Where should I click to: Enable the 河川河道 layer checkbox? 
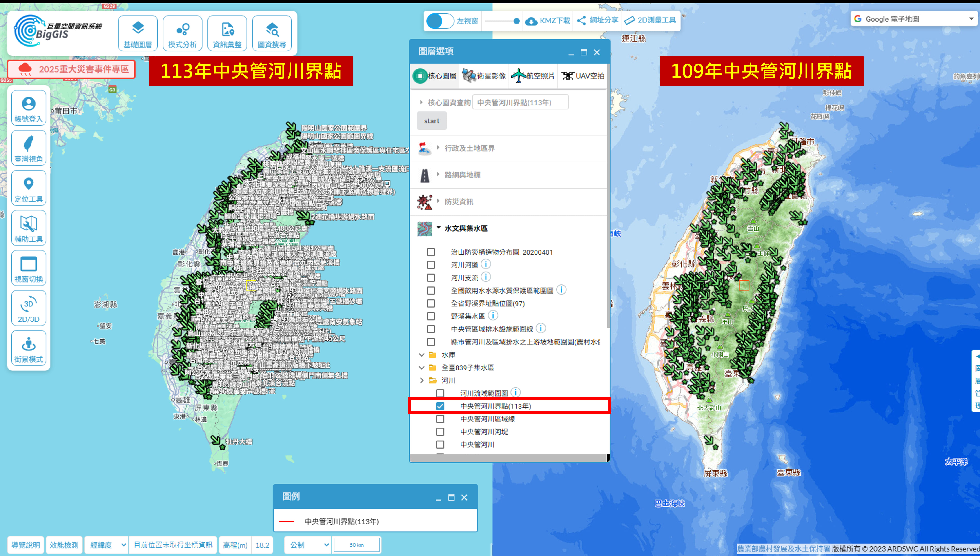click(431, 265)
